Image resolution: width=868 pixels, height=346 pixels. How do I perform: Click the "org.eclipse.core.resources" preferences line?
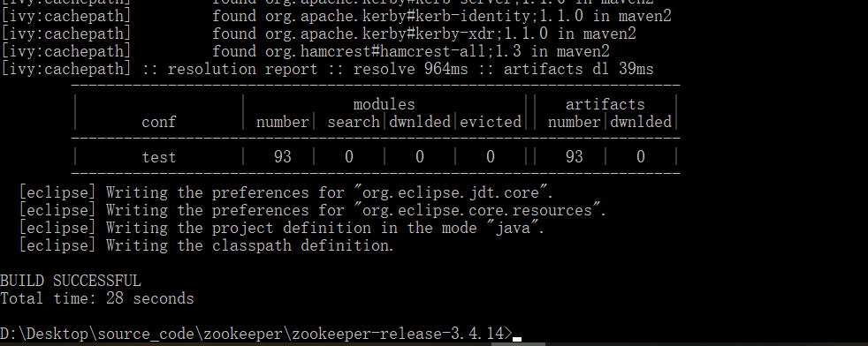pos(313,211)
